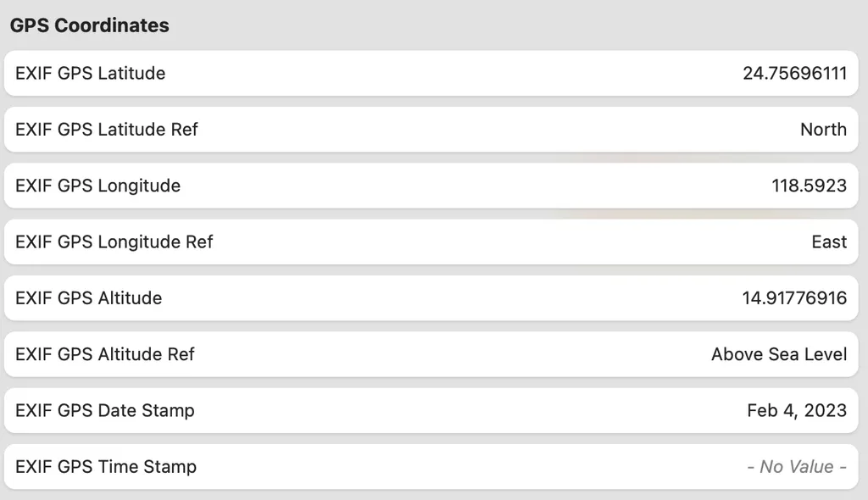This screenshot has height=500, width=868.
Task: Select the latitude value 24.75696111
Action: point(794,73)
